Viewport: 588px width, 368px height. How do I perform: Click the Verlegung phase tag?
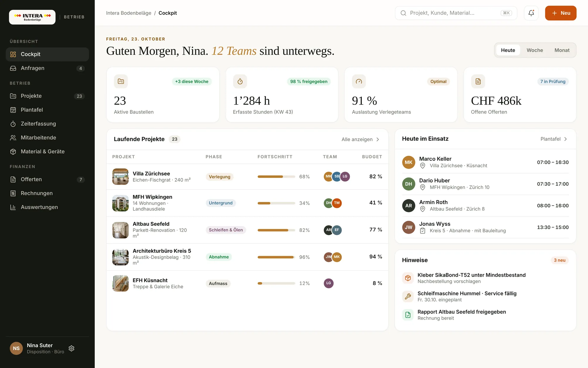coord(219,177)
